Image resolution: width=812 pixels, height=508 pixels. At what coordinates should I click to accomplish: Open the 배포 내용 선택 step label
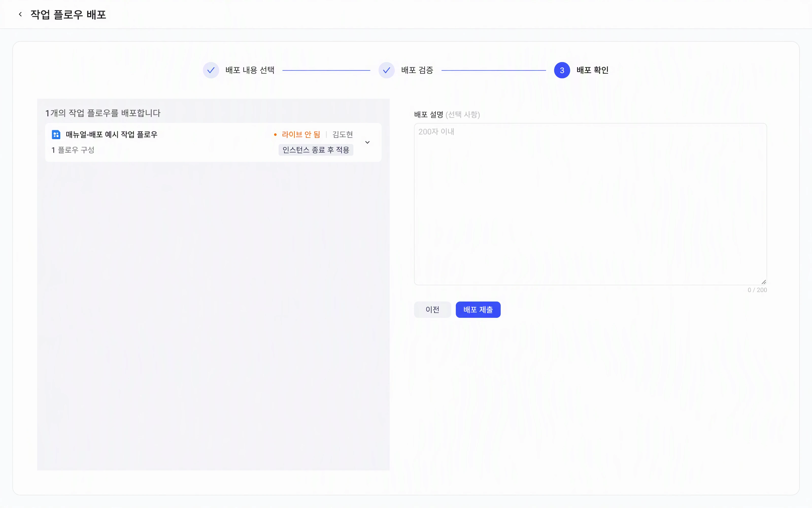click(x=250, y=70)
